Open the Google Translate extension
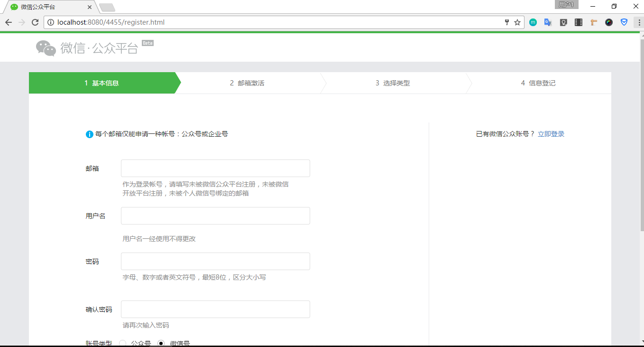This screenshot has height=347, width=644. pyautogui.click(x=548, y=22)
